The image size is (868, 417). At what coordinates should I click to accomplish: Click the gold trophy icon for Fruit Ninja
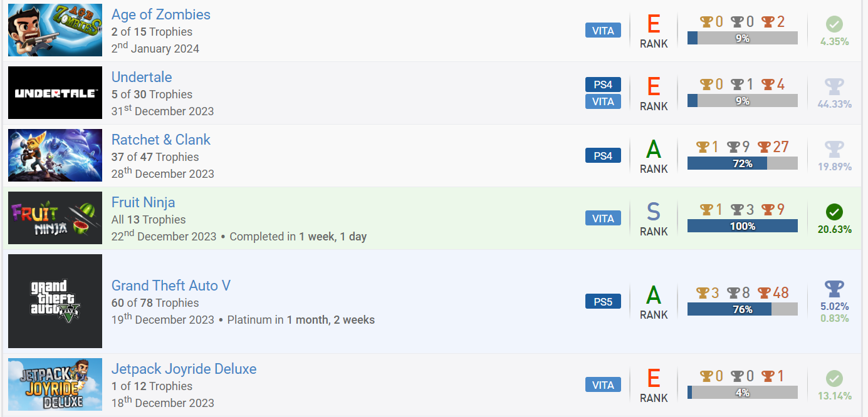point(706,210)
